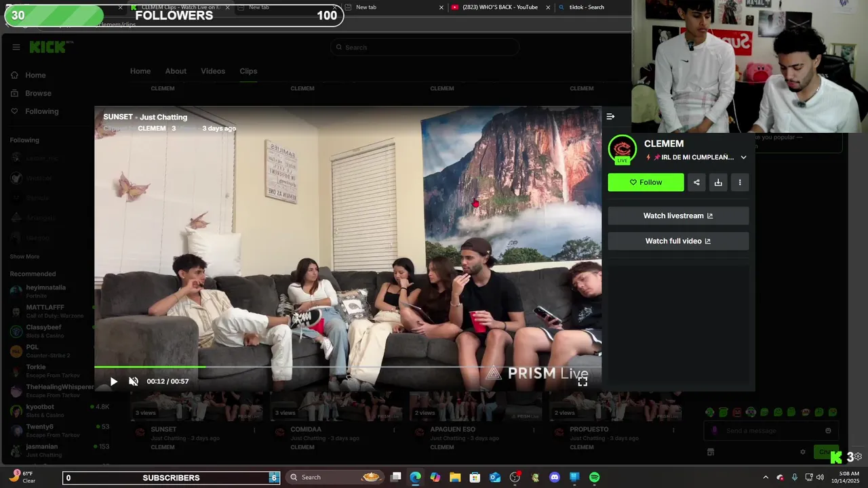Open the COMIDAA clip thumbnail

[x=337, y=406]
